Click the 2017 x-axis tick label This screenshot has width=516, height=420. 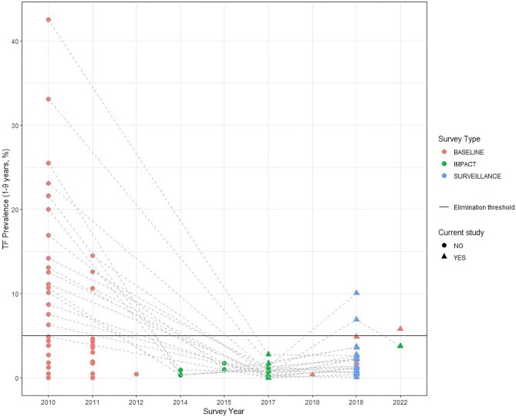pos(268,402)
